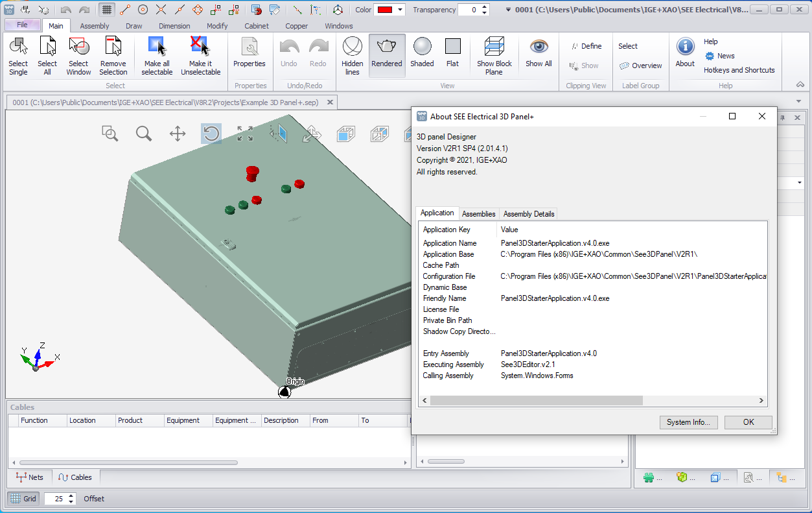The height and width of the screenshot is (513, 812).
Task: Click Define in Clipping View
Action: [x=586, y=46]
